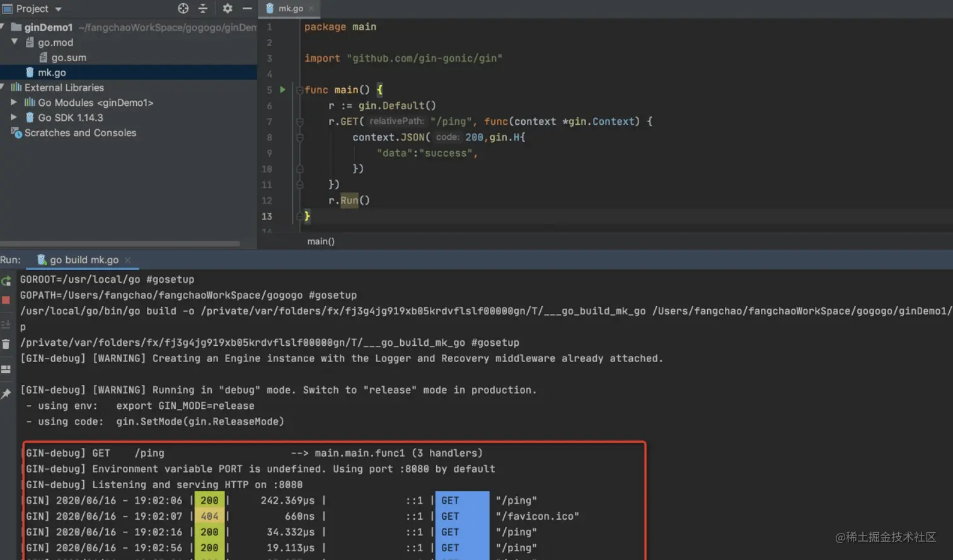Click GOROOT=/usr/local/go console line

tap(107, 279)
